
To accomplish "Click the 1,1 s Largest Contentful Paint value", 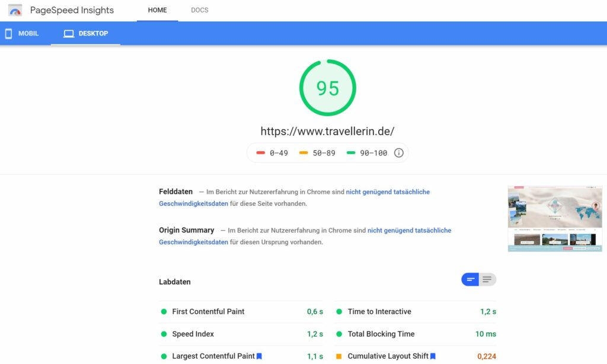I will (315, 356).
